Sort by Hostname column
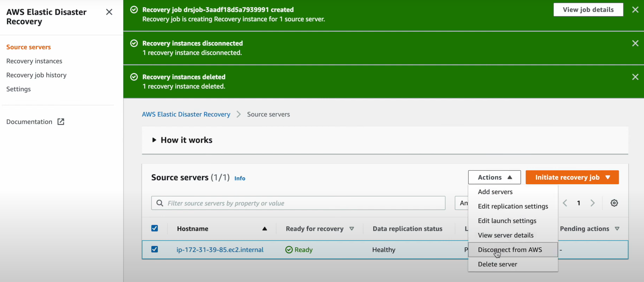644x282 pixels. tap(222, 229)
